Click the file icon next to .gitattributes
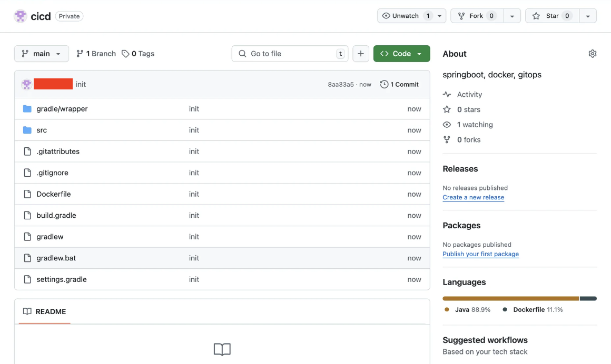The image size is (611, 364). (27, 151)
